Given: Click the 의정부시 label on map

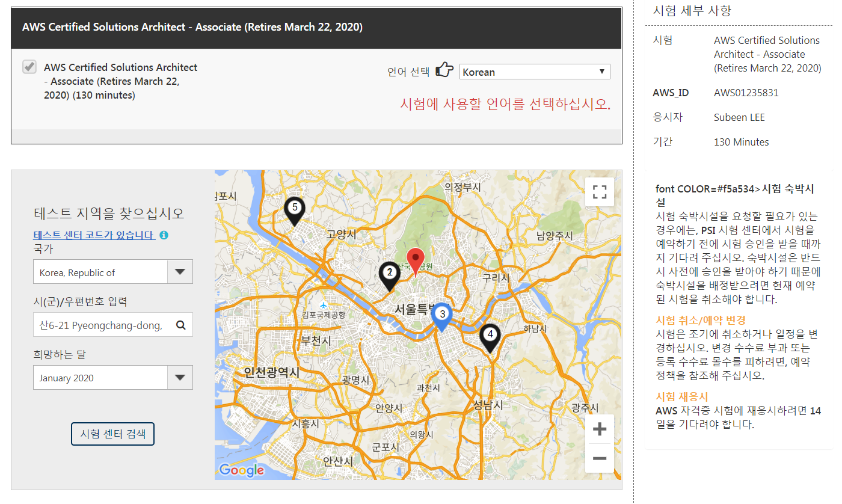Looking at the screenshot, I should pos(462,187).
